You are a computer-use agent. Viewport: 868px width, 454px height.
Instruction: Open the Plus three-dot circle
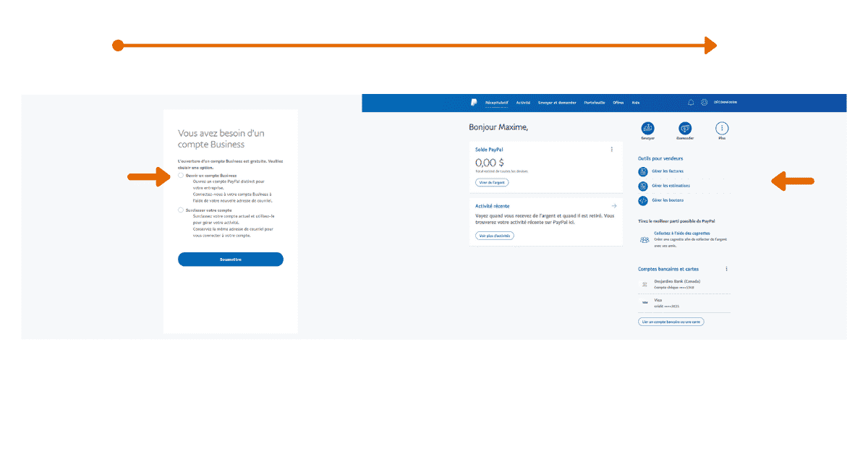tap(721, 128)
